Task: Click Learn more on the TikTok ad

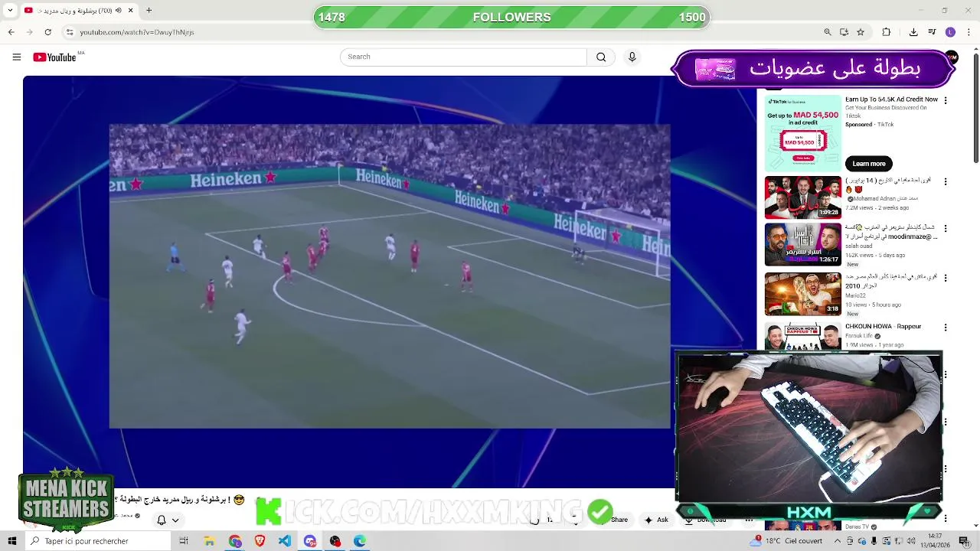Action: click(869, 164)
